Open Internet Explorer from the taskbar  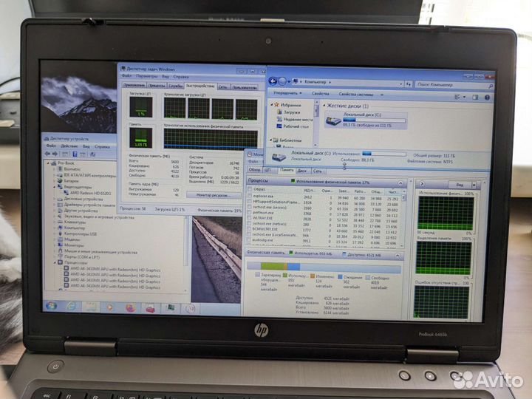pos(71,307)
